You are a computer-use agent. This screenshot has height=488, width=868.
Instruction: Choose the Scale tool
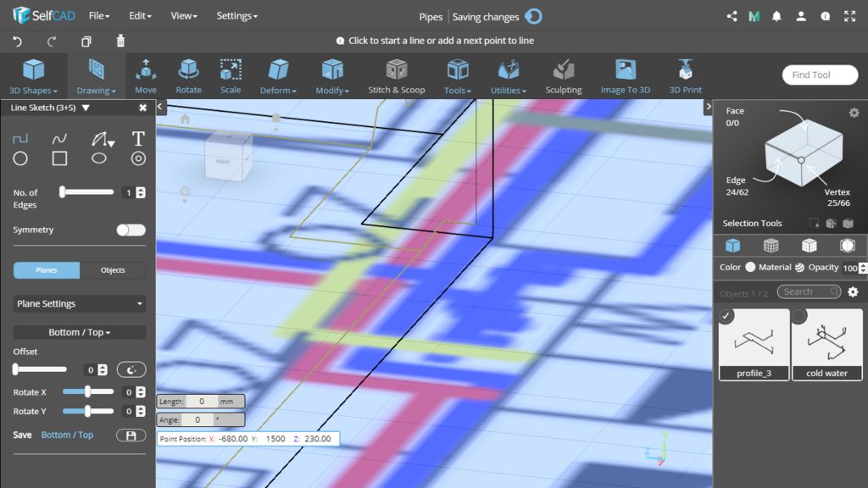231,76
